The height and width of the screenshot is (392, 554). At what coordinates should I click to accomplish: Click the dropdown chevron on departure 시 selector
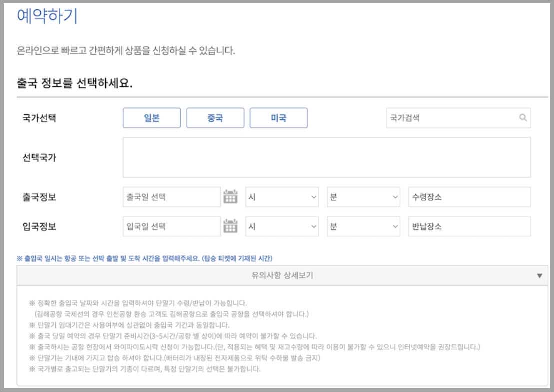tap(313, 197)
